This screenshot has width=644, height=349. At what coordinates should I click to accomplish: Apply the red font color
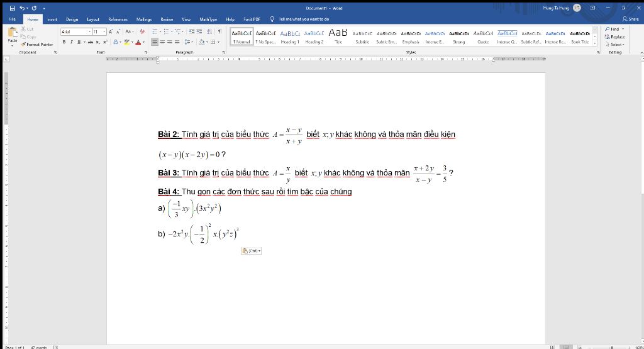(138, 42)
